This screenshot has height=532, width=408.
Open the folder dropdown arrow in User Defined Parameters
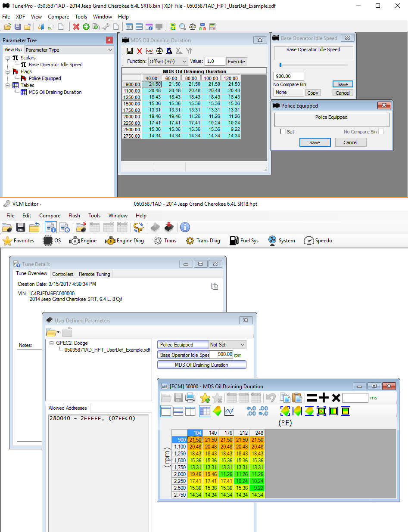58,332
